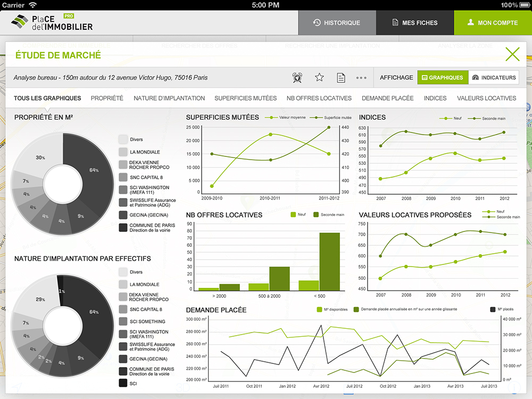Close the Étude de marché panel
The height and width of the screenshot is (399, 532).
[x=512, y=54]
